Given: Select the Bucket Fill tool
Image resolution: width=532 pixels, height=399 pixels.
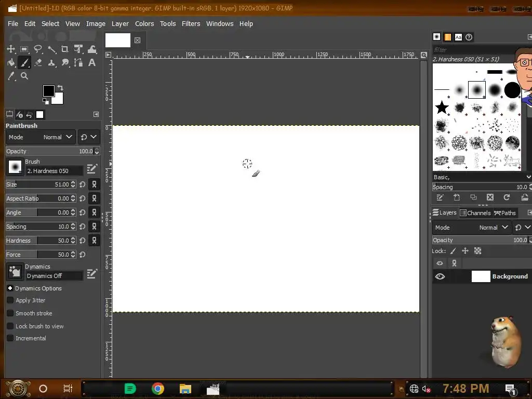Looking at the screenshot, I should click(11, 63).
